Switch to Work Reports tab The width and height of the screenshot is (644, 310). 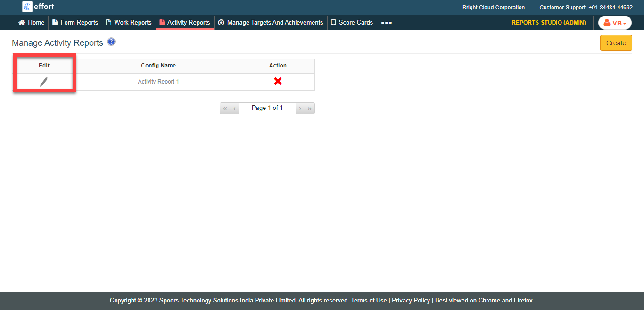click(129, 23)
